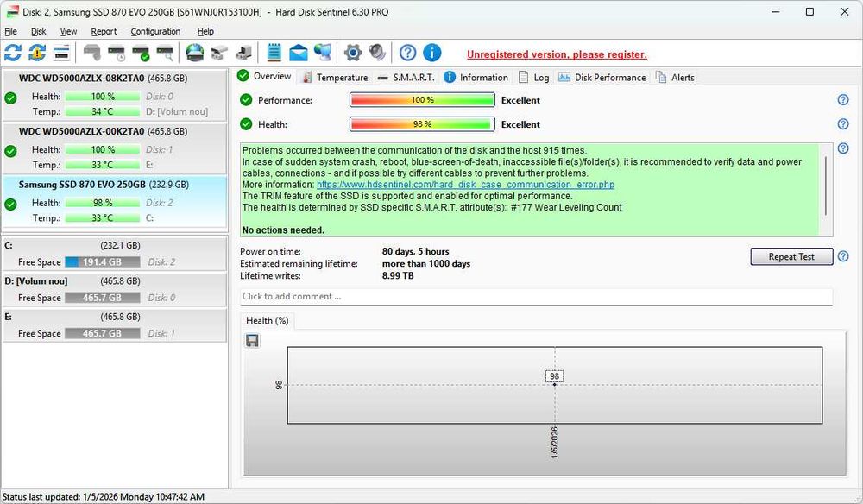Switch to the Information tab
Viewport: 863px width, 504px height.
(476, 78)
